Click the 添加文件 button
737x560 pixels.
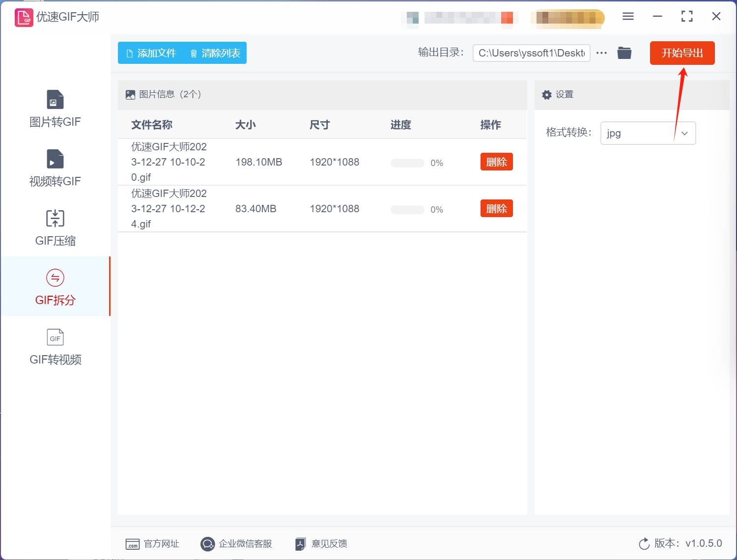coord(151,53)
